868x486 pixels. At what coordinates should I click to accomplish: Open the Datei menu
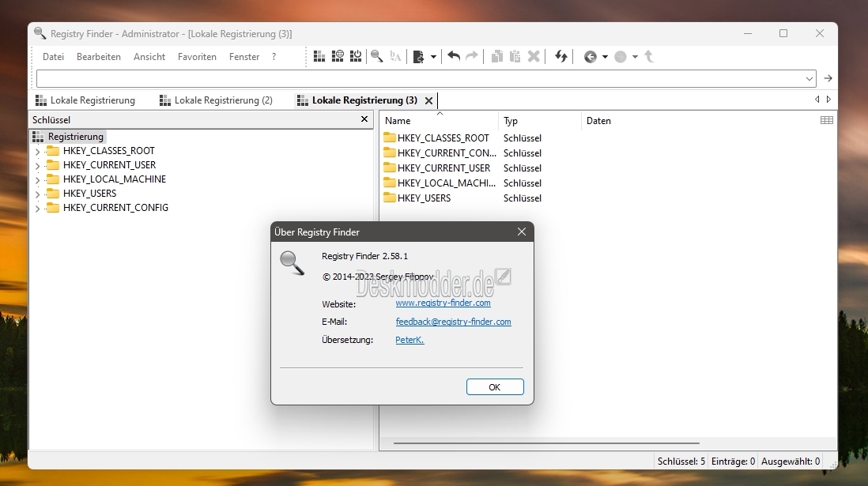click(53, 56)
